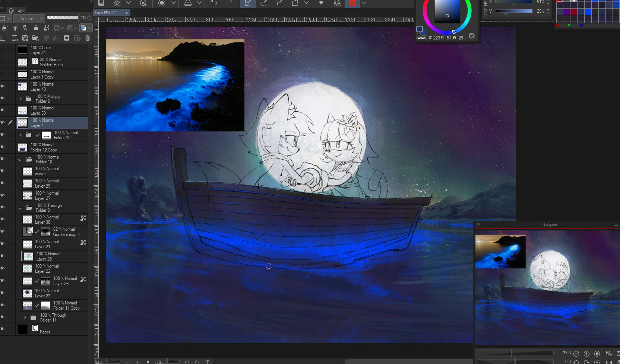Reset Navigator zoom to 100%

pos(597,354)
